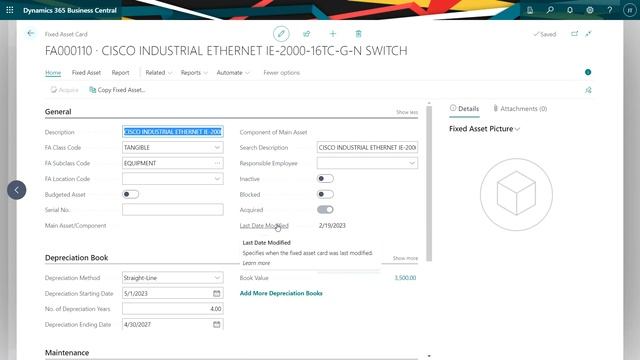
Task: Click Show more in Depreciation Book
Action: pos(405,258)
